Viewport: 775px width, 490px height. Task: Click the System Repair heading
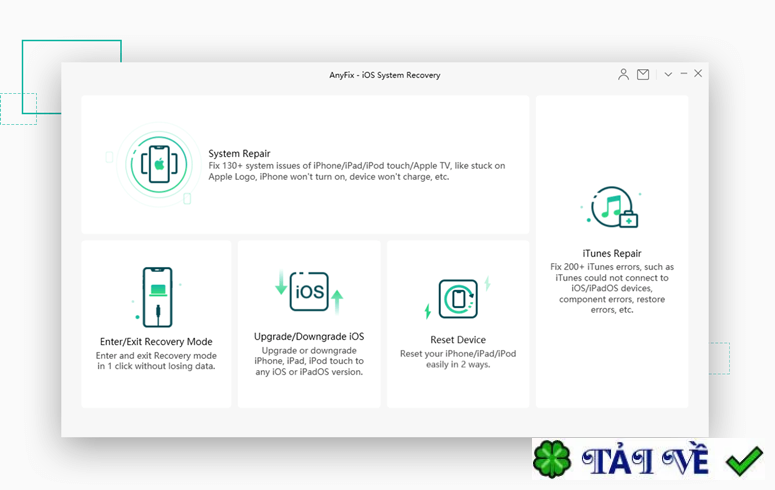tap(239, 153)
